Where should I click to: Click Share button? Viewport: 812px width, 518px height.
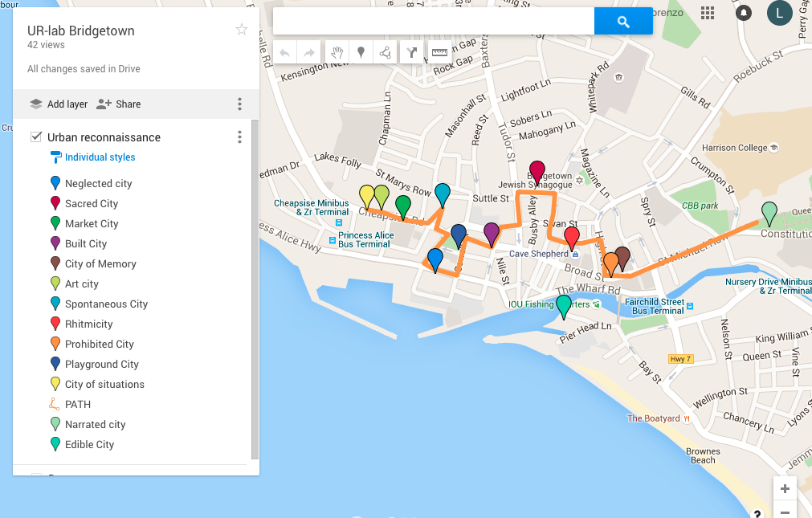point(119,104)
